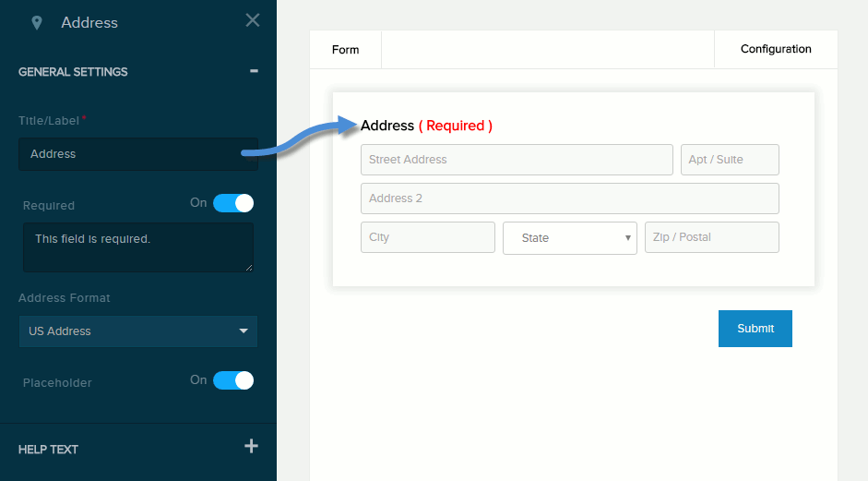Expand the Help Text section
This screenshot has width=868, height=481.
(x=251, y=447)
